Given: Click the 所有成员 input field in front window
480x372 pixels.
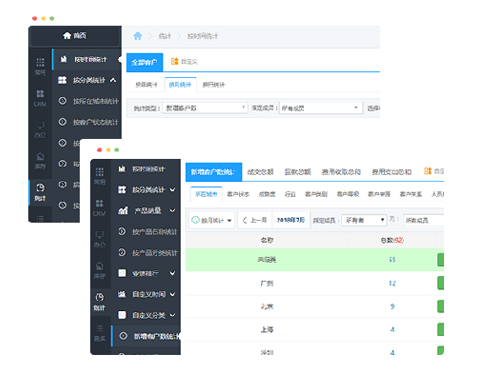Looking at the screenshot, I should [423, 220].
